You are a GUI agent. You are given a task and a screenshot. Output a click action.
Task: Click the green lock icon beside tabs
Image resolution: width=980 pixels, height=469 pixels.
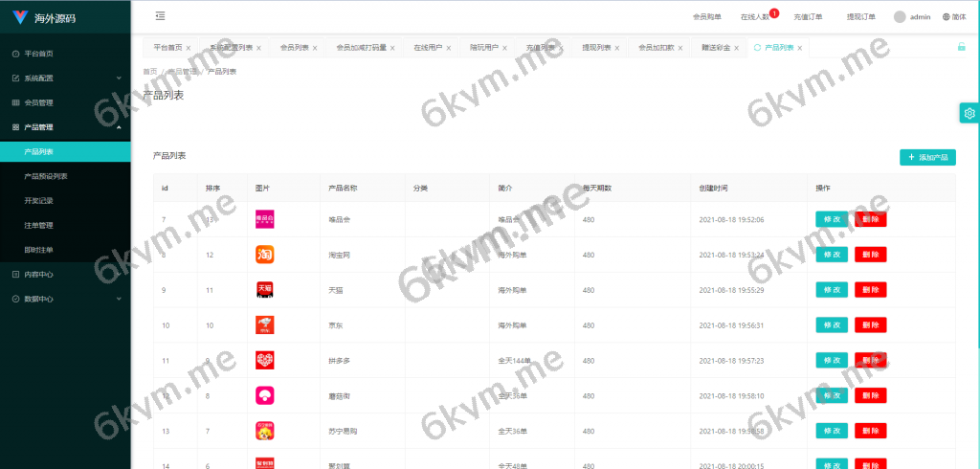[961, 46]
